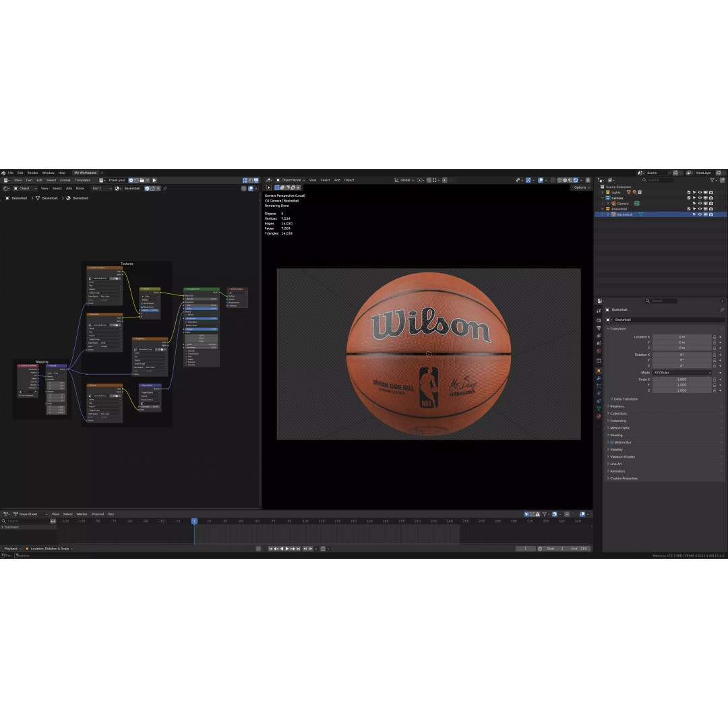Open the Render properties tab icon
This screenshot has height=728, width=728.
click(x=599, y=320)
